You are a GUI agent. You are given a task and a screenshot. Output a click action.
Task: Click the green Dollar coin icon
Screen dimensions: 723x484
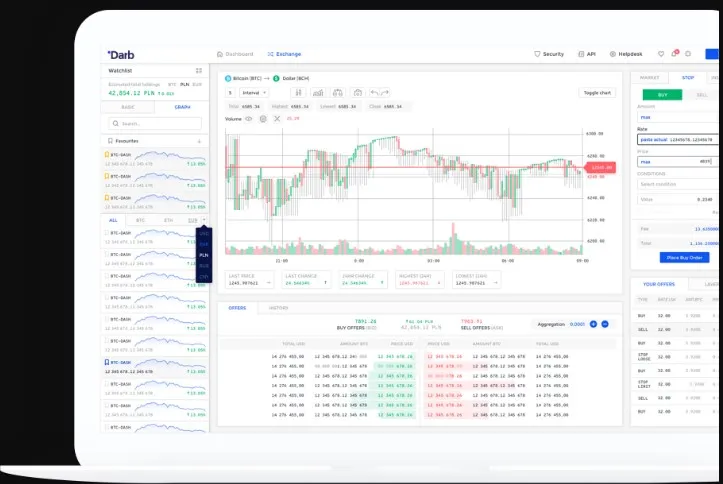(x=276, y=78)
